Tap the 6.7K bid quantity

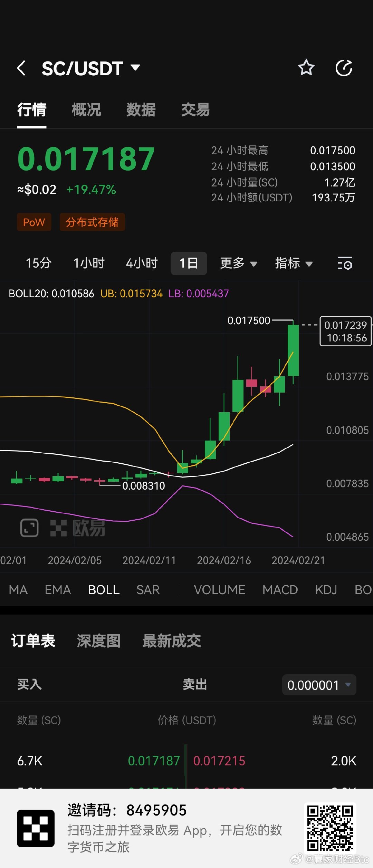(30, 761)
